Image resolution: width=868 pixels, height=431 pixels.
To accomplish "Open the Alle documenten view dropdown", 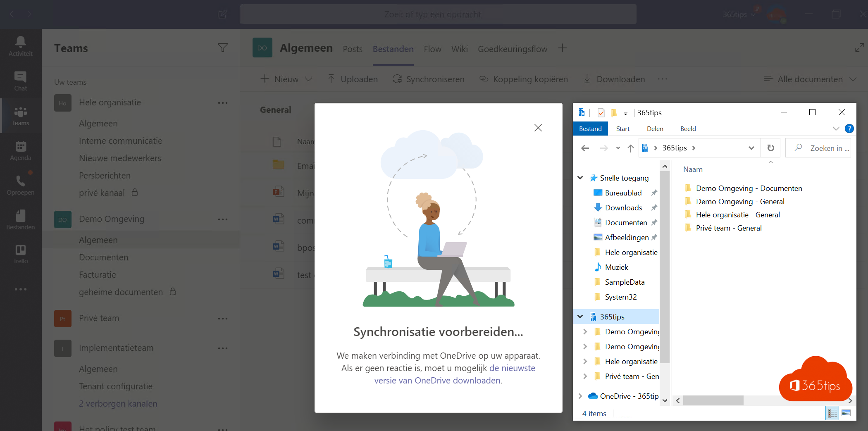I will pos(810,79).
